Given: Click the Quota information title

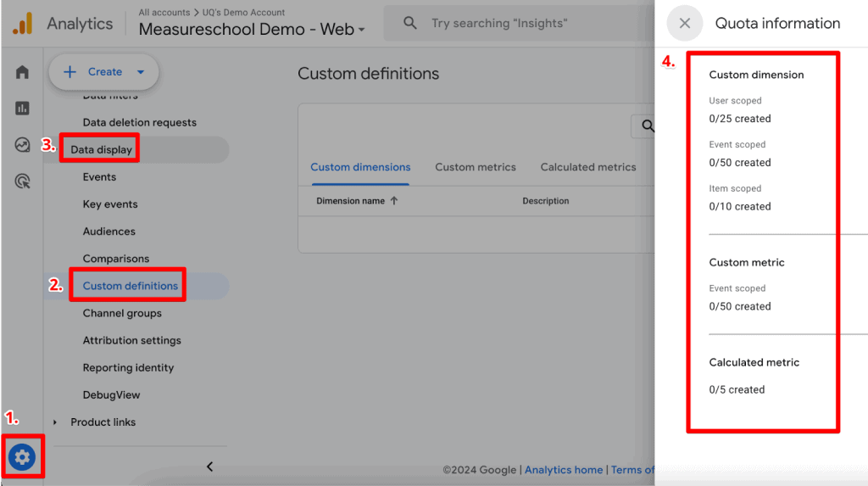Looking at the screenshot, I should pos(777,23).
